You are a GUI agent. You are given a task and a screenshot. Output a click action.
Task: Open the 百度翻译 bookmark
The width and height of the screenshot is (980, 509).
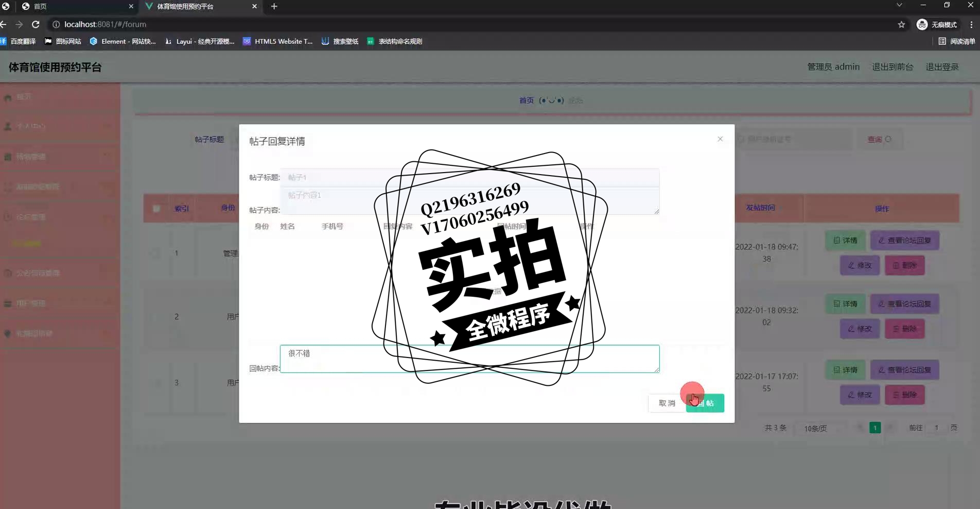[19, 41]
